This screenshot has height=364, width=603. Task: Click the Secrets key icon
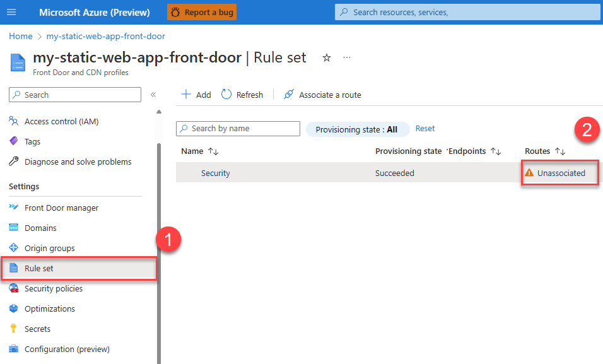[x=14, y=329]
